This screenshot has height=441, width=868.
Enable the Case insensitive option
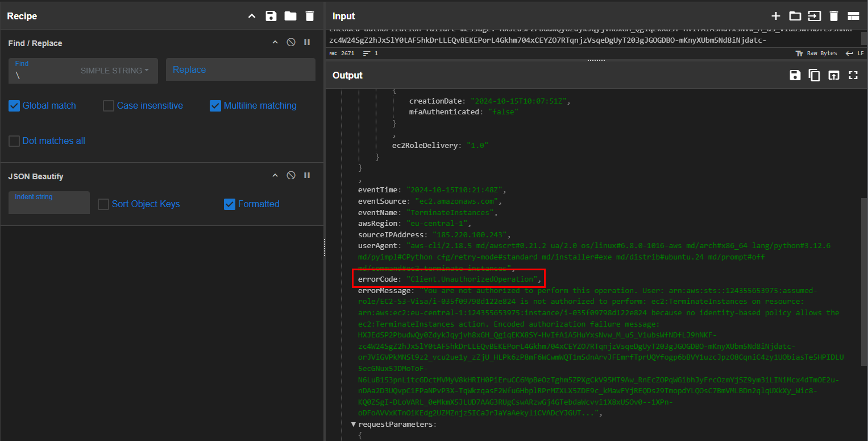pyautogui.click(x=109, y=106)
